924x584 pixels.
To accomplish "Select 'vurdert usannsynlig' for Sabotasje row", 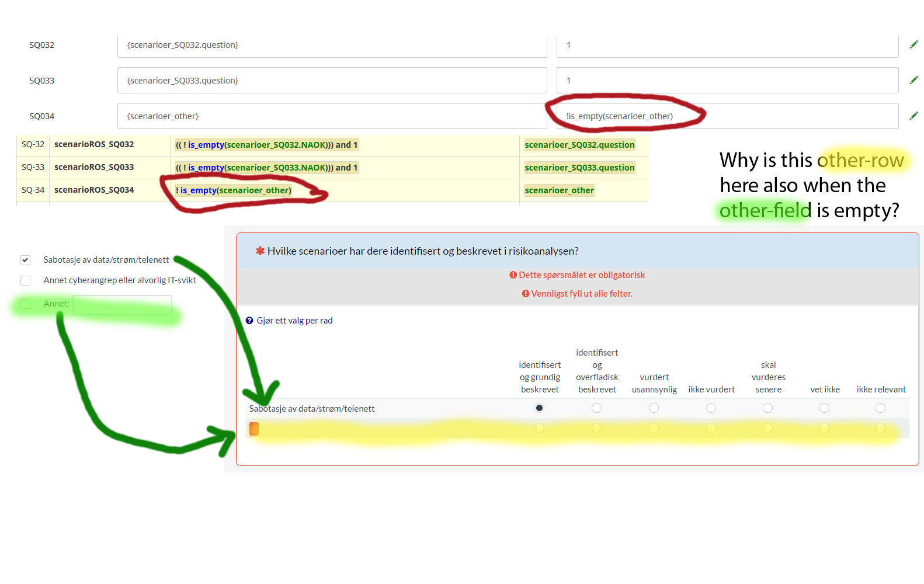I will click(x=654, y=408).
